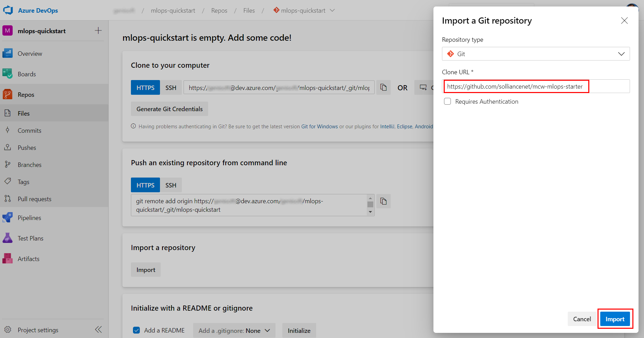
Task: Open Repos in the breadcrumb
Action: [219, 11]
